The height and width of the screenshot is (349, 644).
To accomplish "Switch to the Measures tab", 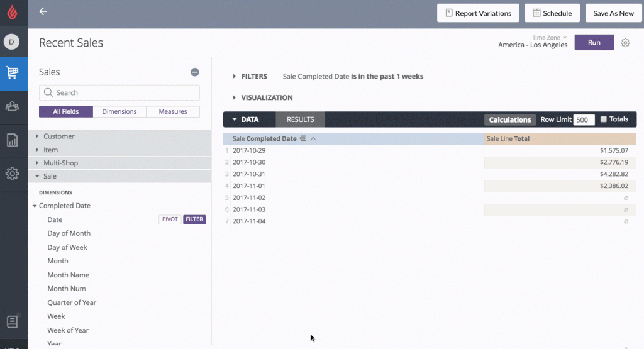I will (x=173, y=112).
